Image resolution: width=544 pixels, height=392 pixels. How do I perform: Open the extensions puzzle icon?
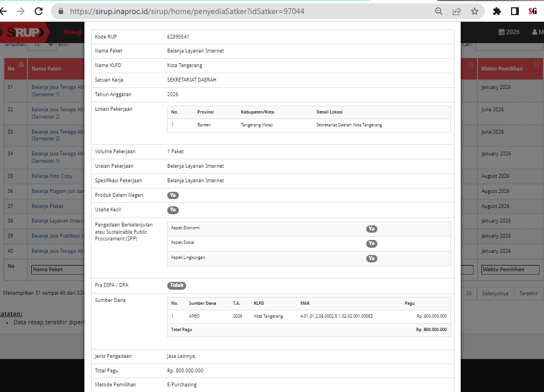(x=497, y=11)
